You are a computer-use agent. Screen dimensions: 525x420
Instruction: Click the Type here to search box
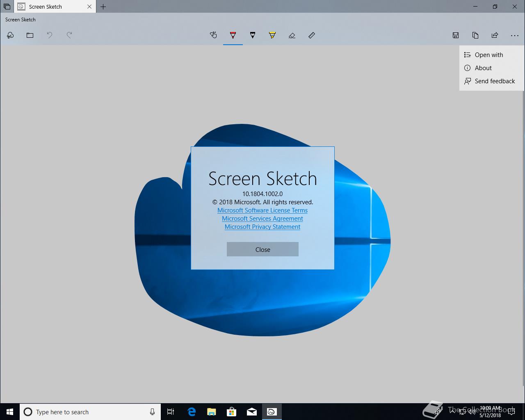90,412
